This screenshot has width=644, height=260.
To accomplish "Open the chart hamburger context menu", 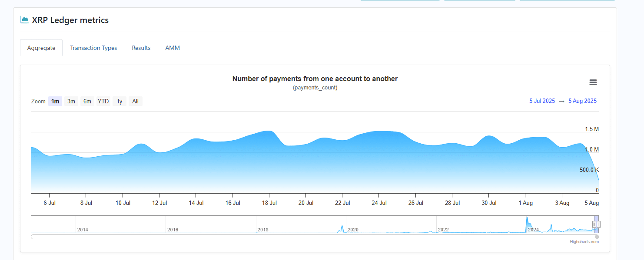I will click(x=593, y=82).
